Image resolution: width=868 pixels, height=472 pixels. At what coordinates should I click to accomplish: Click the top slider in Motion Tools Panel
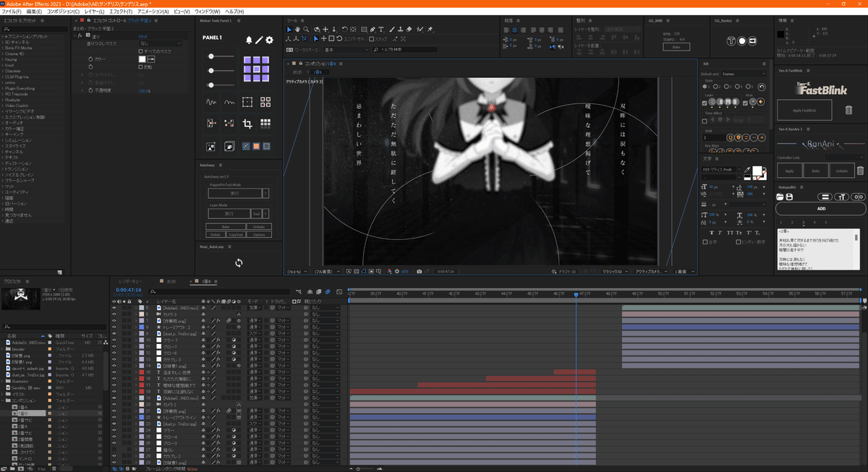coord(221,56)
